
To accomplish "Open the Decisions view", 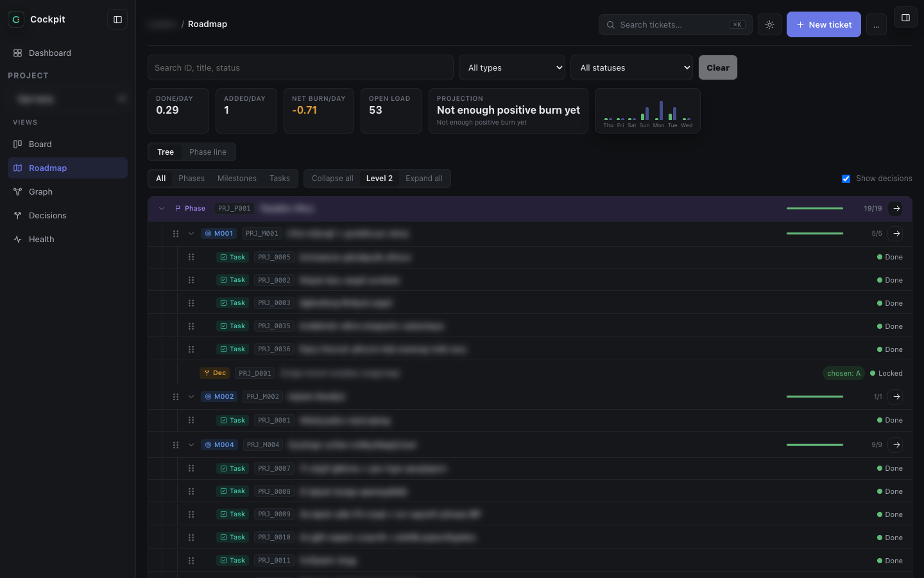I will pos(67,215).
